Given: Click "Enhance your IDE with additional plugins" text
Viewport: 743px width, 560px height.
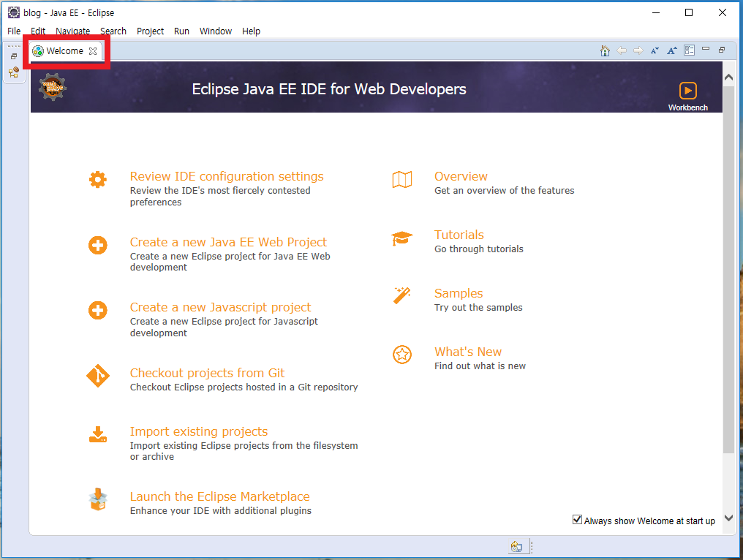Looking at the screenshot, I should [220, 511].
